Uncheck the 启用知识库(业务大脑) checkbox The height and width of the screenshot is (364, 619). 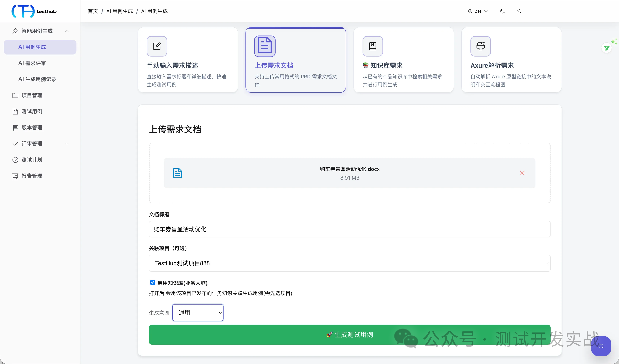[153, 282]
